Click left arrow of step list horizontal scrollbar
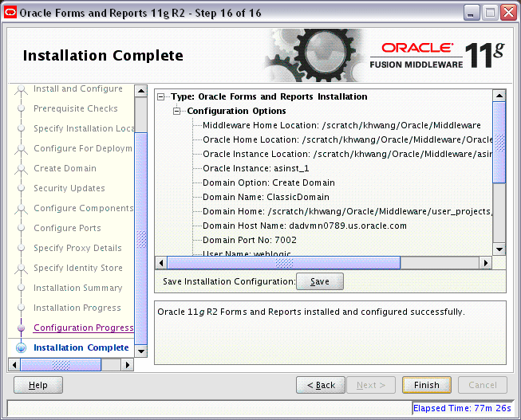 click(14, 365)
